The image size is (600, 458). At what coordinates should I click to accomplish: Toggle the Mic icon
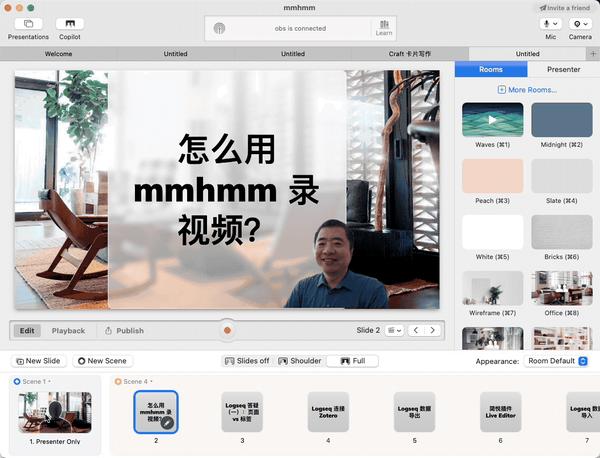547,24
